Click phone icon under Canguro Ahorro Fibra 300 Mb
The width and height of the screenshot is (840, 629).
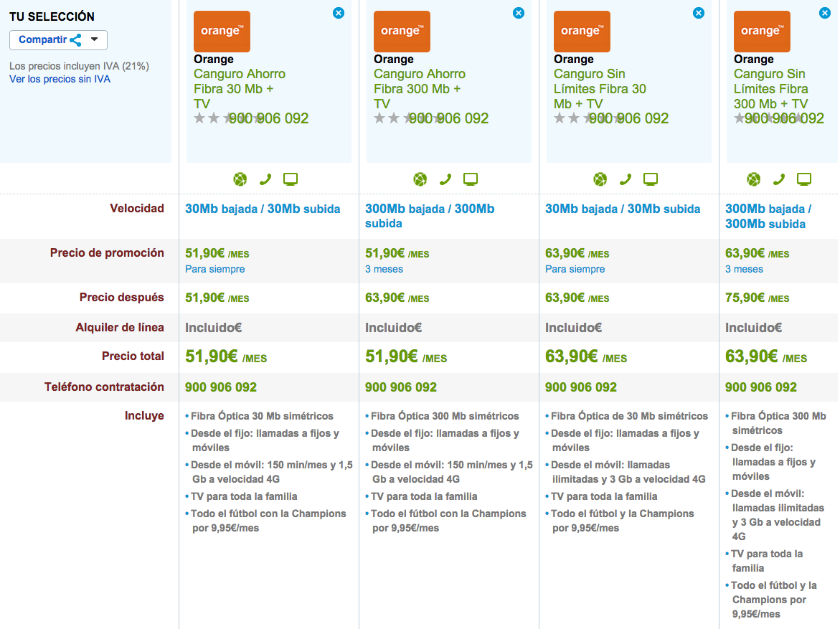pos(445,179)
